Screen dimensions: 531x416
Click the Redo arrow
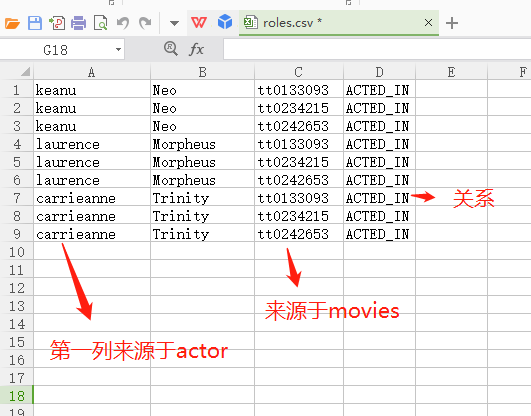click(145, 23)
